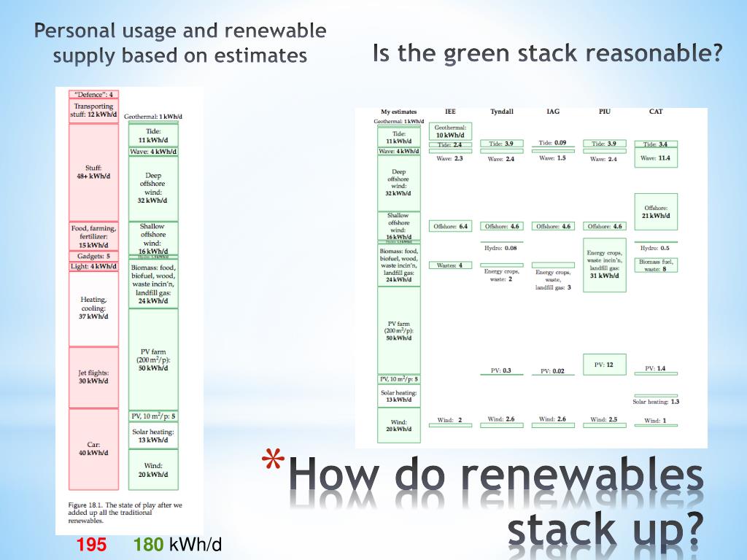Click 'PV farm: 50 kWh/d' in My estimates column
Viewport: 747px width, 560px height.
coord(399,330)
